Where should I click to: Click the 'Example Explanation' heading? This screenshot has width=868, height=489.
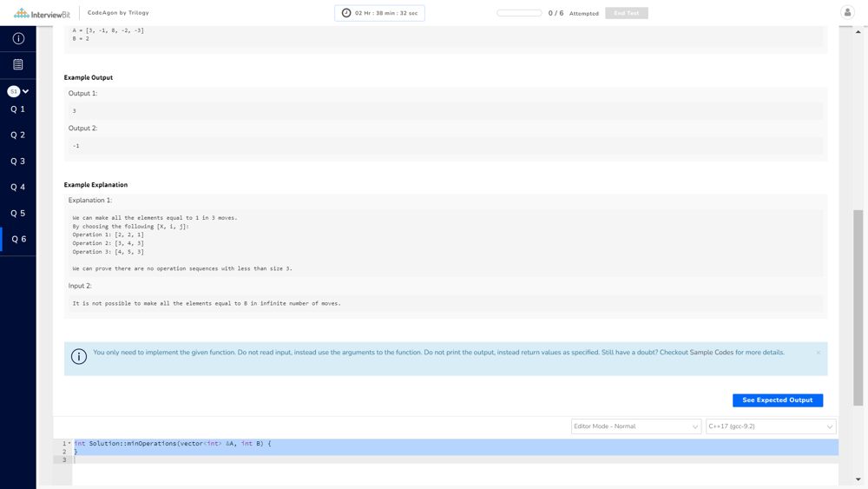click(95, 185)
